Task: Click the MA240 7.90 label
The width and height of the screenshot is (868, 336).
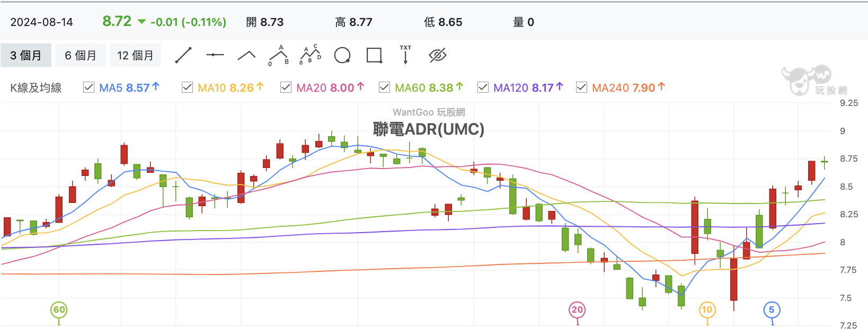Action: click(628, 87)
